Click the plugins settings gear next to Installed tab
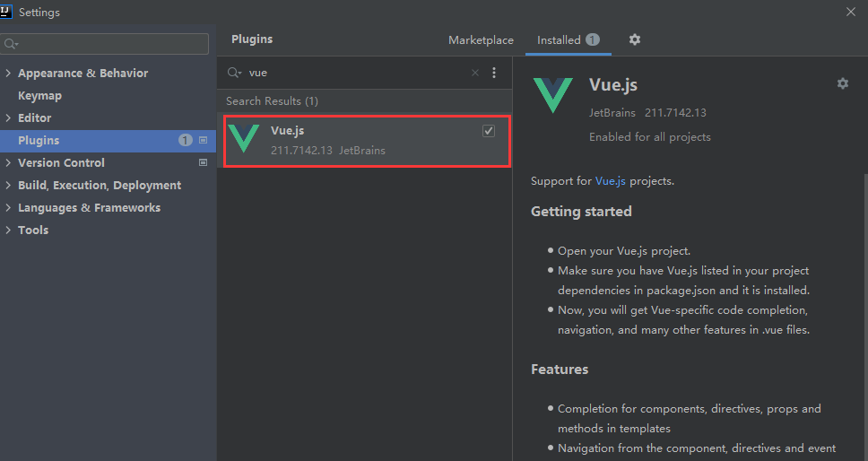Image resolution: width=868 pixels, height=461 pixels. [x=635, y=39]
